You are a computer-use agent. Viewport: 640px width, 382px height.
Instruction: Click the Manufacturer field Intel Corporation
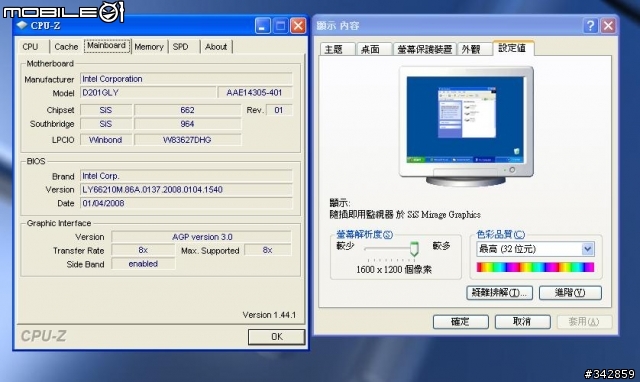pos(186,79)
